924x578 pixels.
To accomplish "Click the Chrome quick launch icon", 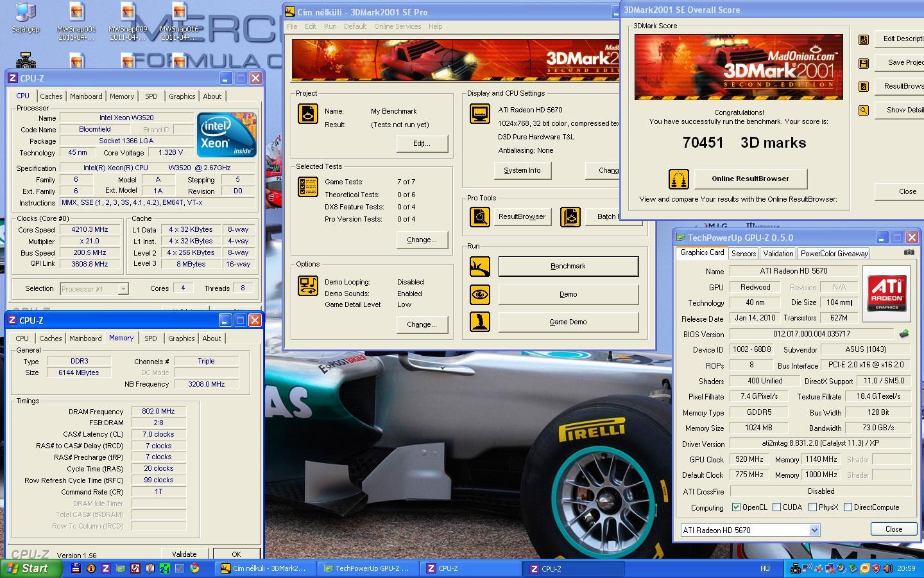I will pos(194,568).
